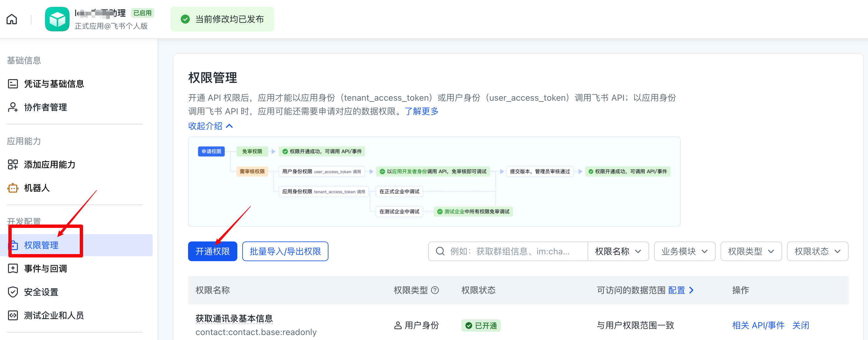Open the 权限名称 search-type dropdown
The image size is (868, 340).
click(x=618, y=251)
